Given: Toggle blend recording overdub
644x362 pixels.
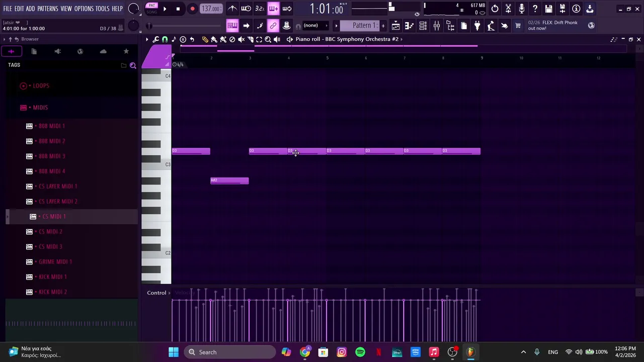Looking at the screenshot, I should [x=273, y=9].
